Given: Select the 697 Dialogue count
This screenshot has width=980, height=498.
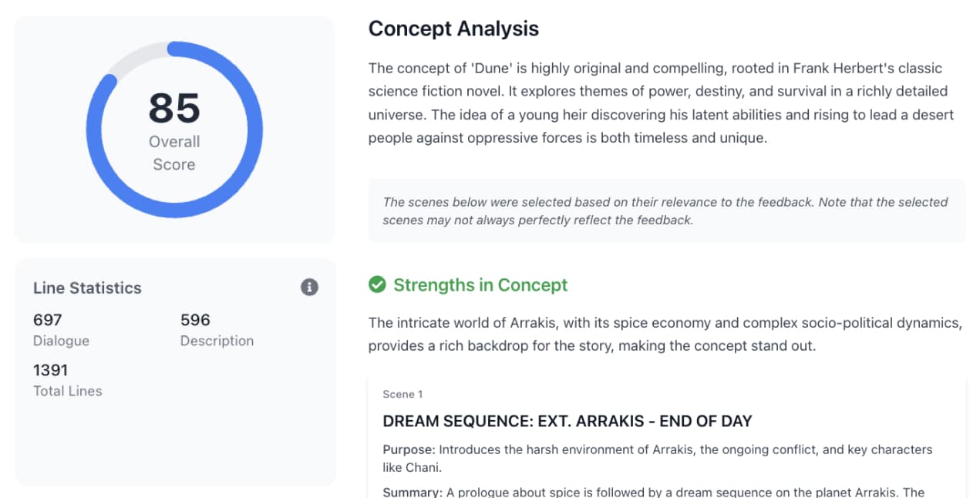Looking at the screenshot, I should click(48, 320).
